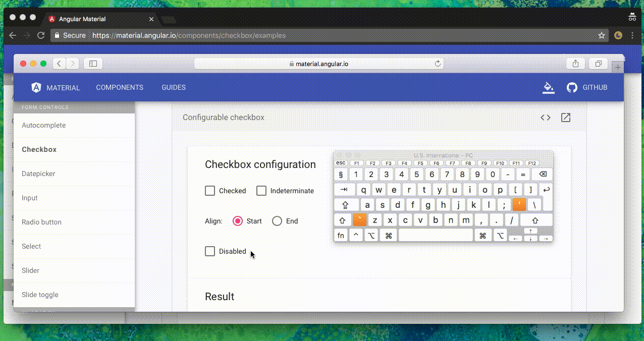Toggle Safari sidebar button
The height and width of the screenshot is (341, 644).
93,64
